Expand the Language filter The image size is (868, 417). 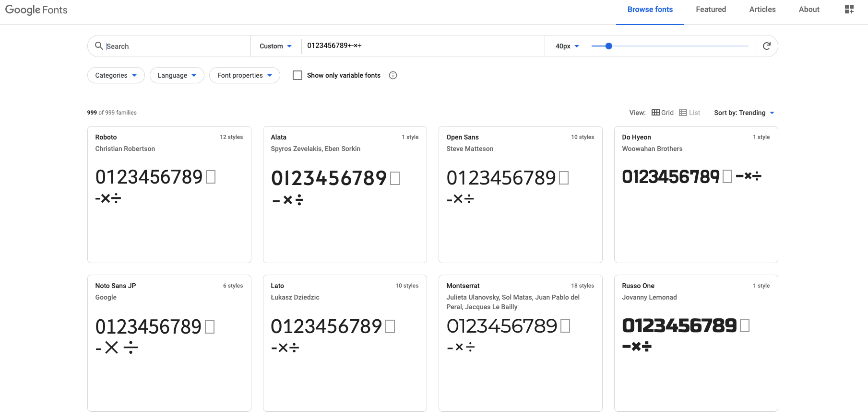(177, 75)
